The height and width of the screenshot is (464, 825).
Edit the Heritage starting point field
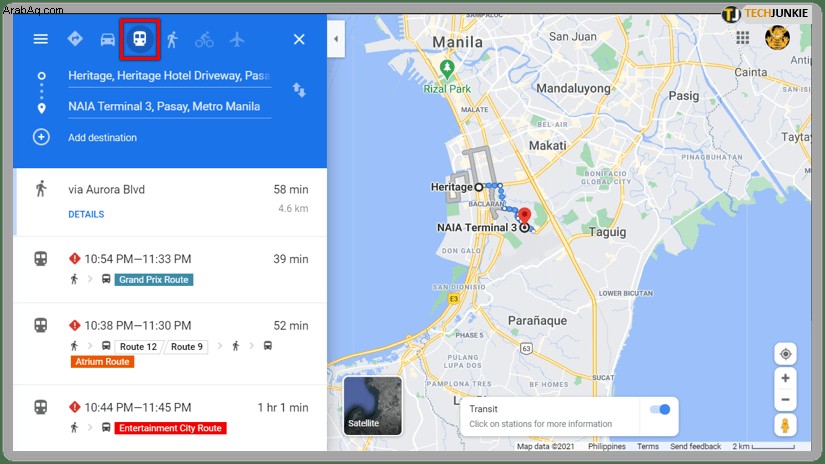(169, 76)
